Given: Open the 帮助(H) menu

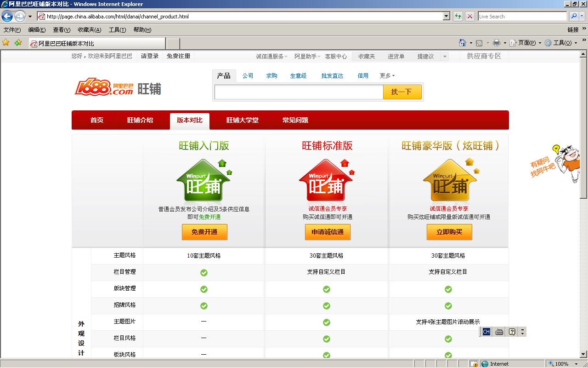Looking at the screenshot, I should pyautogui.click(x=142, y=30).
